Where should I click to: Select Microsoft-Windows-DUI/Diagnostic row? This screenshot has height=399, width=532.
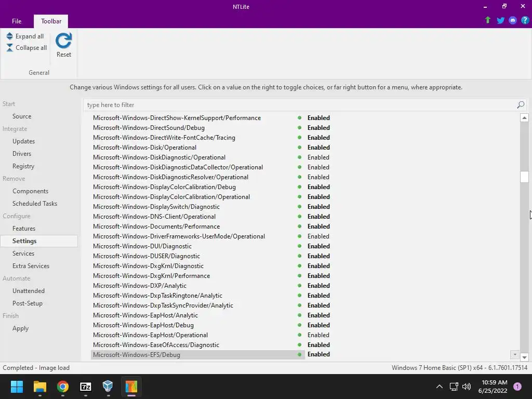tap(142, 246)
